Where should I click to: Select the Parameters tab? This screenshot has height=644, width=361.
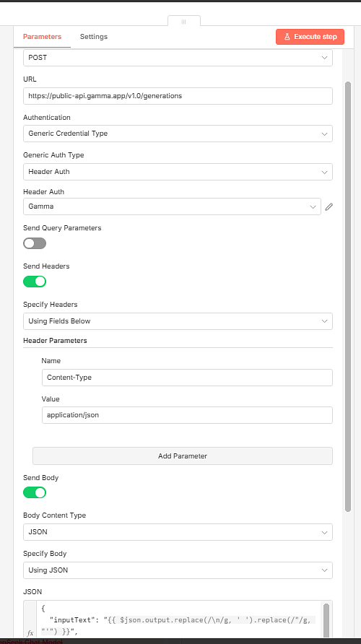pos(42,37)
